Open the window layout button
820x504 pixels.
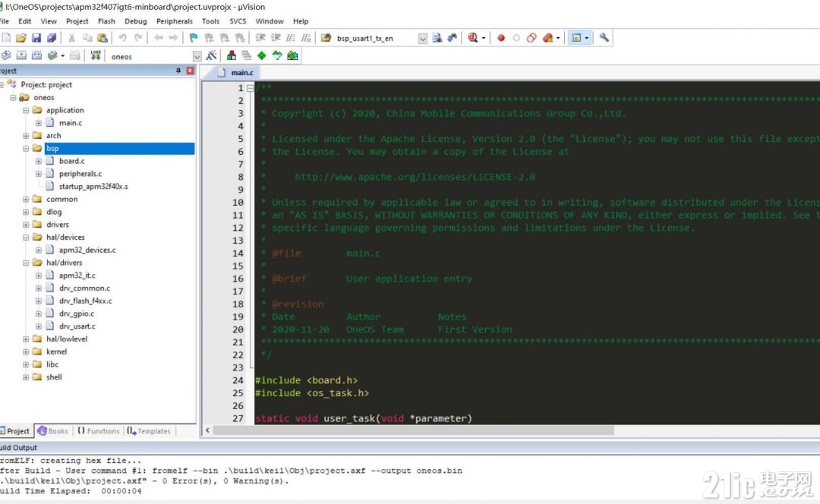pos(576,38)
